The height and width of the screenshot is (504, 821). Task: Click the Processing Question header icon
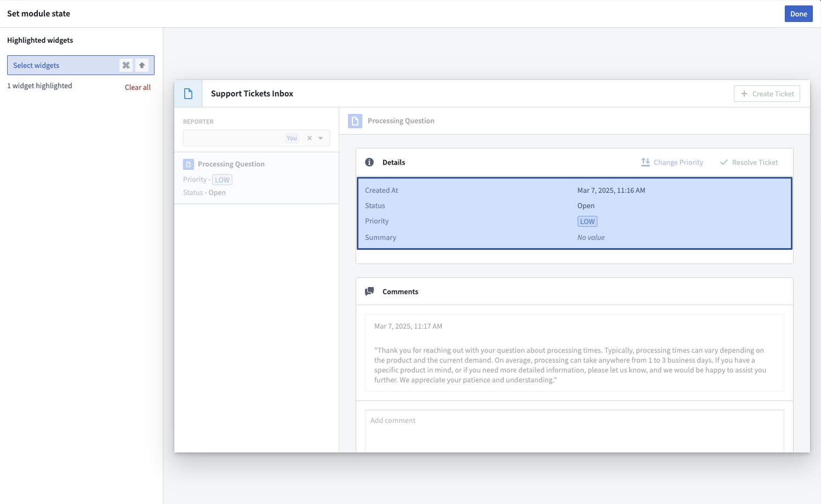pyautogui.click(x=355, y=121)
